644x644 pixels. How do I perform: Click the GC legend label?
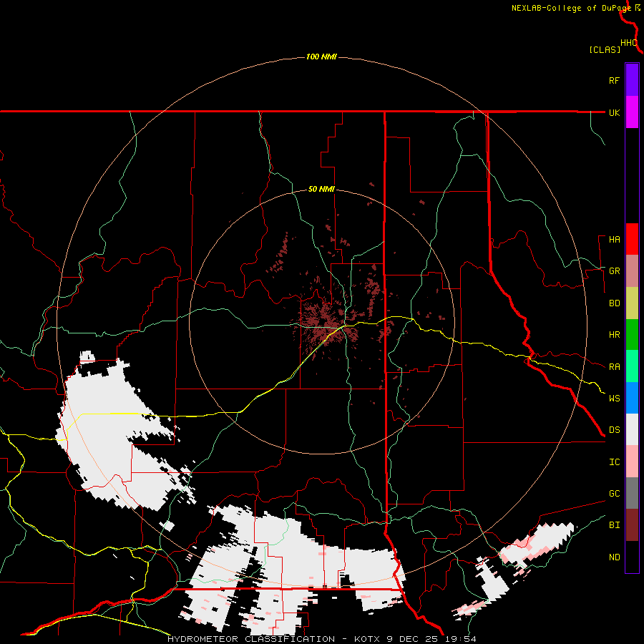[x=614, y=494]
